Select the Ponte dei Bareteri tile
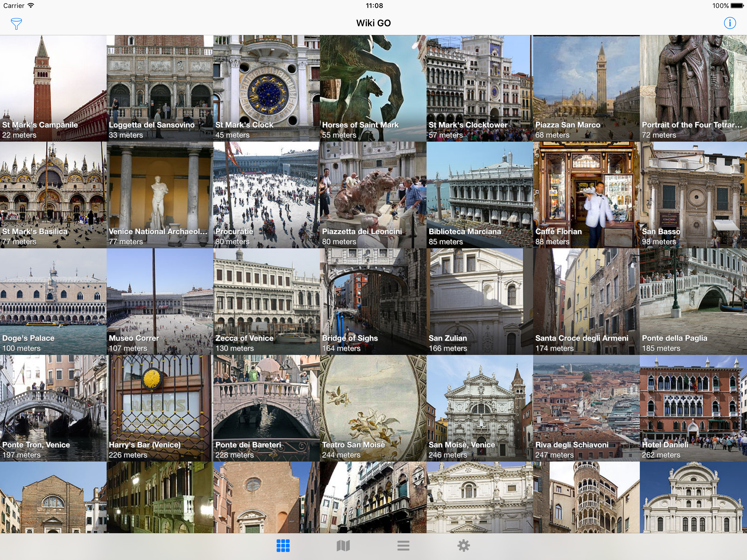Screen dimensions: 747x560 [x=266, y=408]
